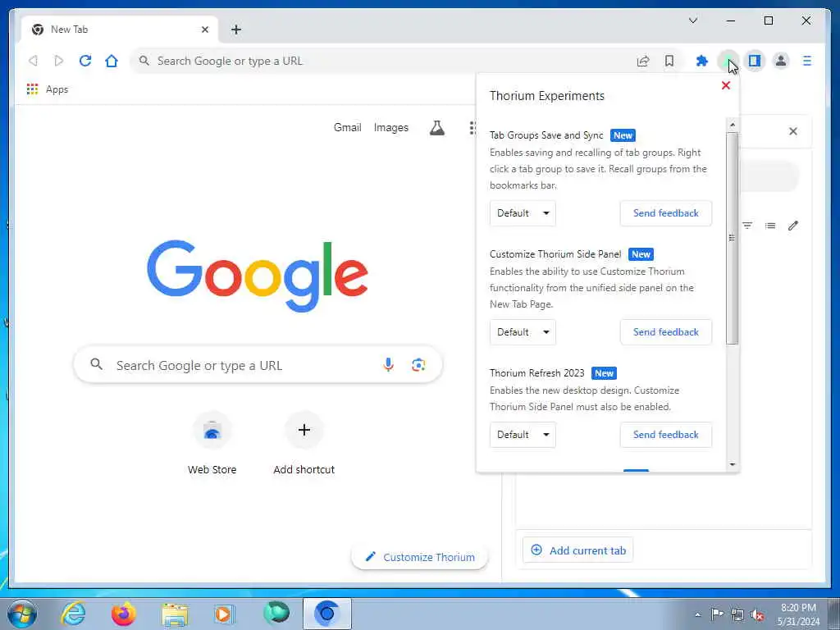Screen dimensions: 840x630
Task: Open the Google apps grid on the page
Action: [472, 128]
